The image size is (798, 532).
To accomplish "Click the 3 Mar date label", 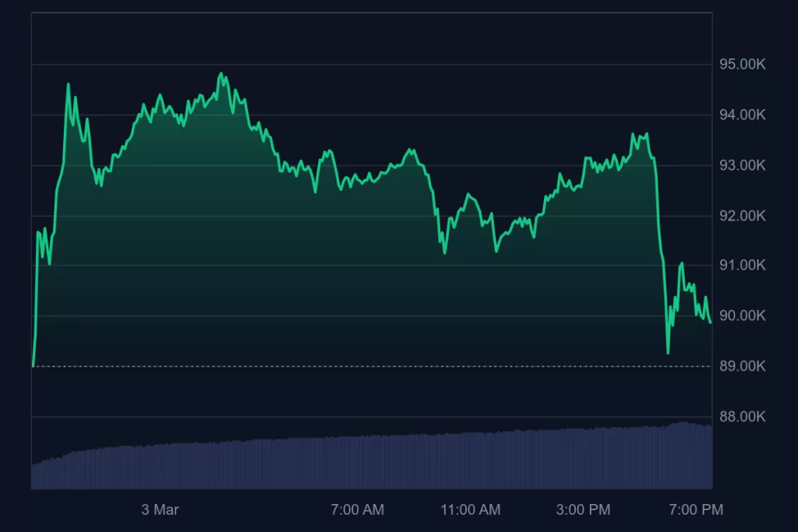I will click(x=160, y=510).
